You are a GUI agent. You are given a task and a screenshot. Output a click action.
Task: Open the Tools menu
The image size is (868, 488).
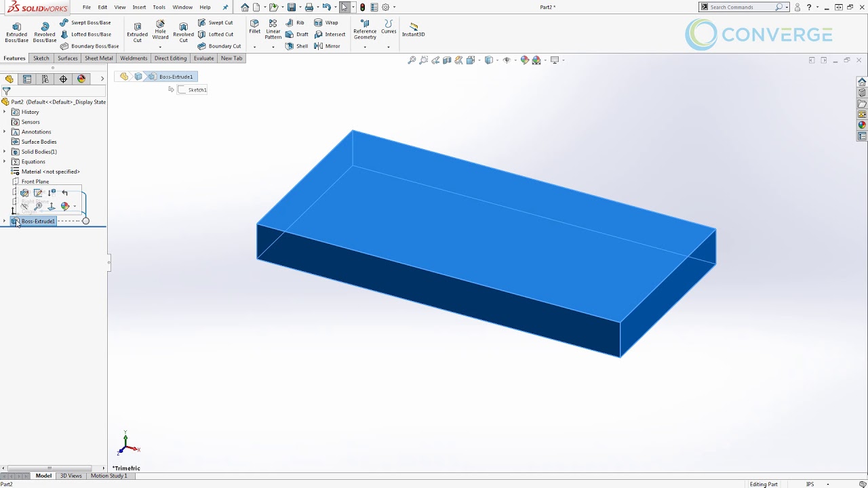pyautogui.click(x=159, y=7)
